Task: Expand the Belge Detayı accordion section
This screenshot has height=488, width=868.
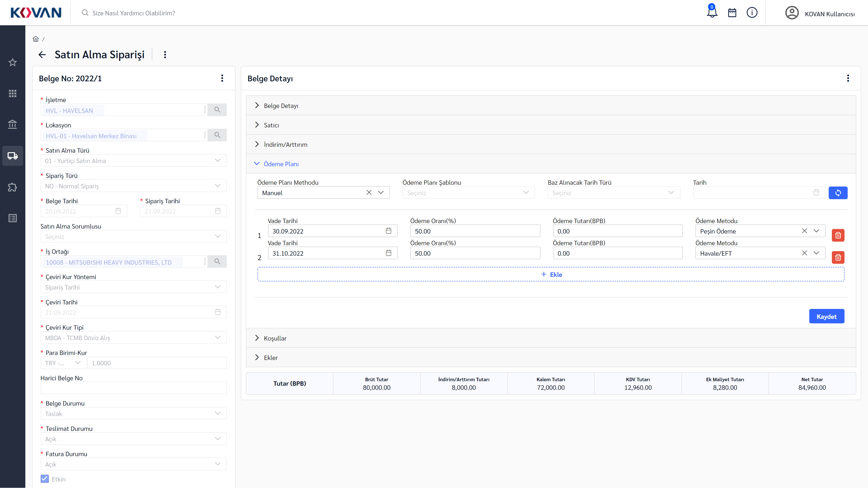Action: click(551, 105)
